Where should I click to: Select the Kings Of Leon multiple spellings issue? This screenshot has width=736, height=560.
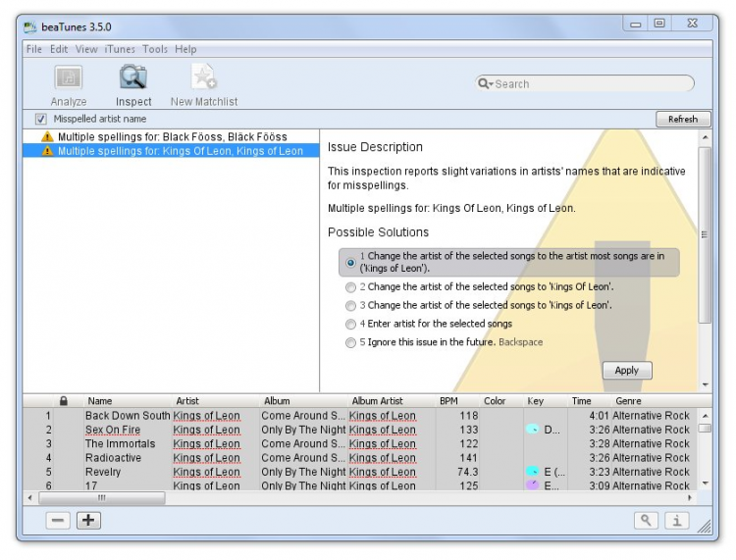pos(171,151)
